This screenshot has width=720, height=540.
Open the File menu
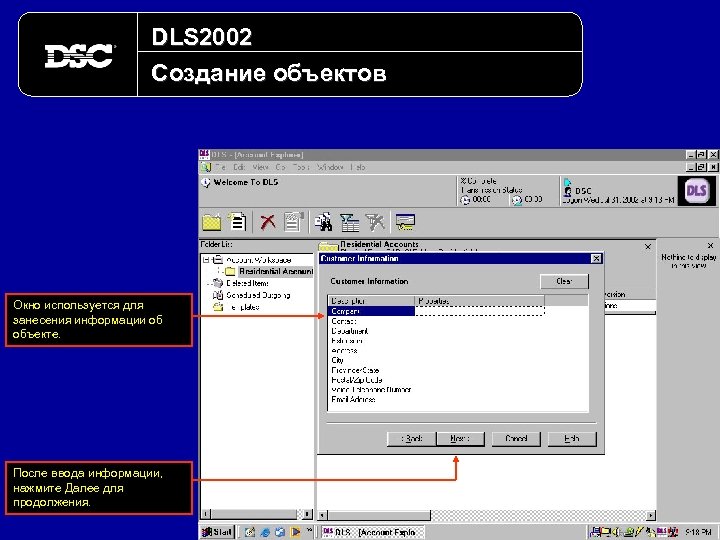(220, 167)
